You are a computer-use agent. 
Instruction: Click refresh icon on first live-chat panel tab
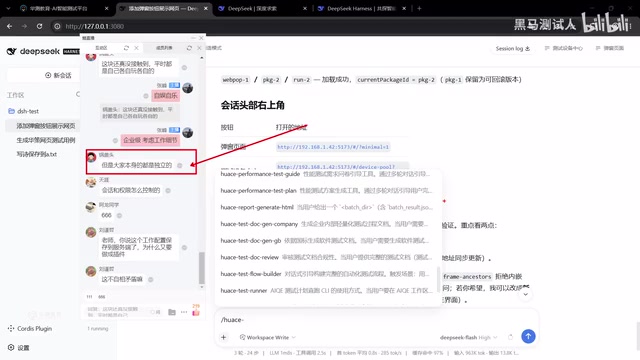[x=126, y=48]
